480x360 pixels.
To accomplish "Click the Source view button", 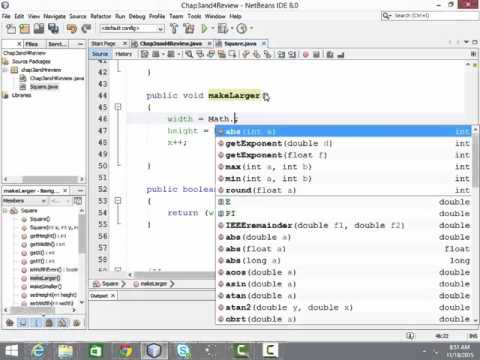I will click(x=100, y=54).
